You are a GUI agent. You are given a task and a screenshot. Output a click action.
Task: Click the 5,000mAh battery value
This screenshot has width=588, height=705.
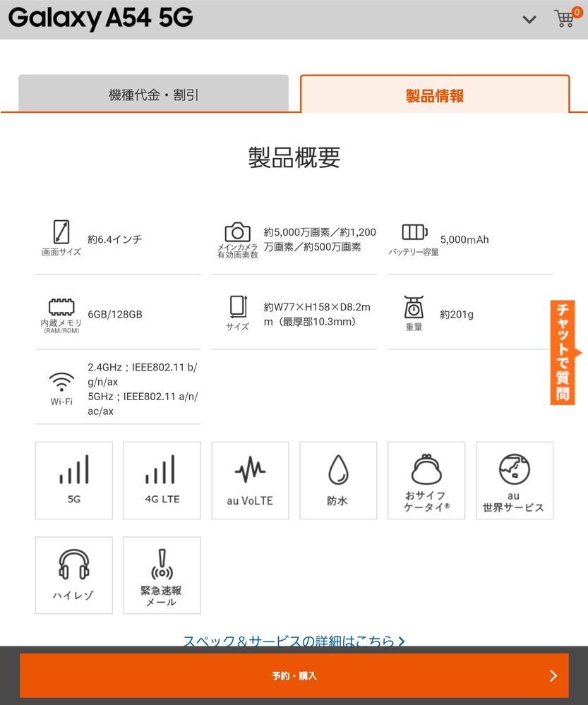coord(464,240)
